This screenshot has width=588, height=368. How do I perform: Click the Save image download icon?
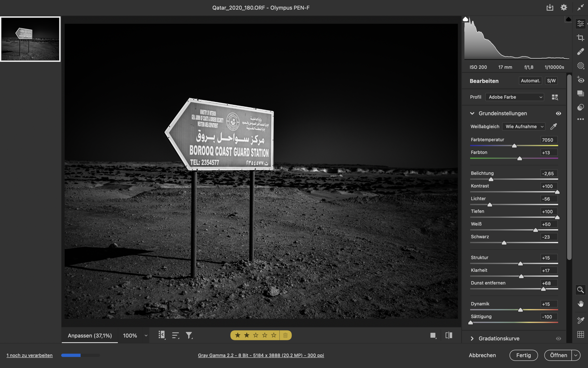click(550, 8)
